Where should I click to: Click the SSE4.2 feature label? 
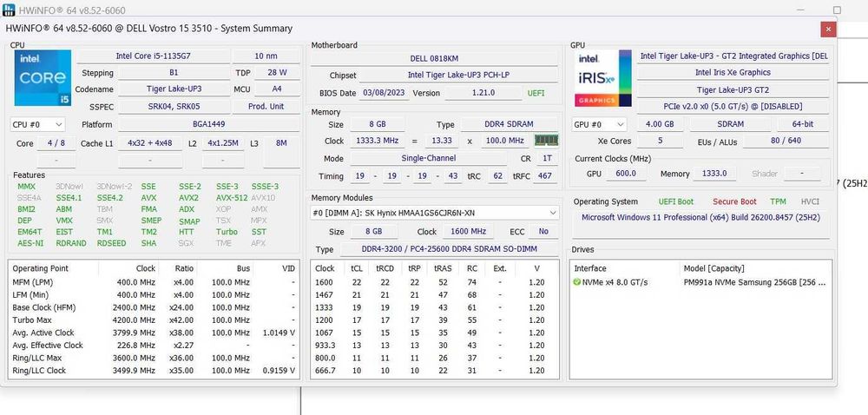(110, 198)
